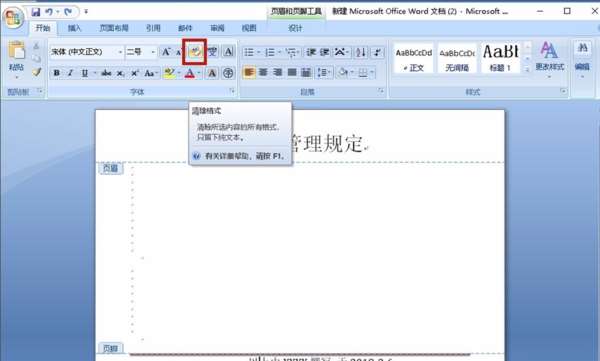The width and height of the screenshot is (600, 361).
Task: Toggle Italic formatting
Action: [70, 73]
